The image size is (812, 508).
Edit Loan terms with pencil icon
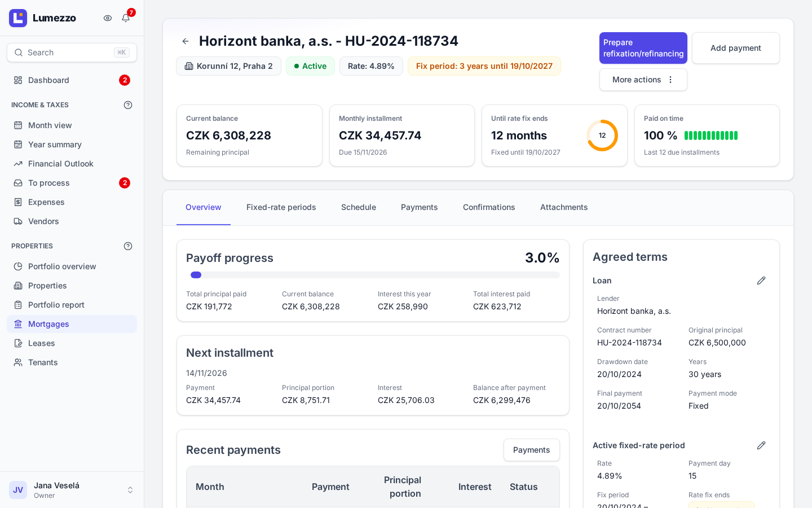[x=761, y=281]
